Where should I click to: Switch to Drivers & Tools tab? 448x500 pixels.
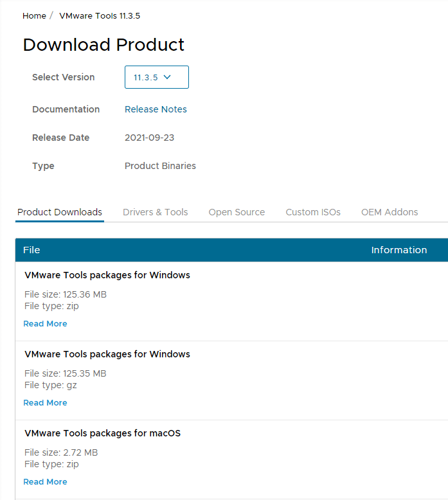(156, 212)
